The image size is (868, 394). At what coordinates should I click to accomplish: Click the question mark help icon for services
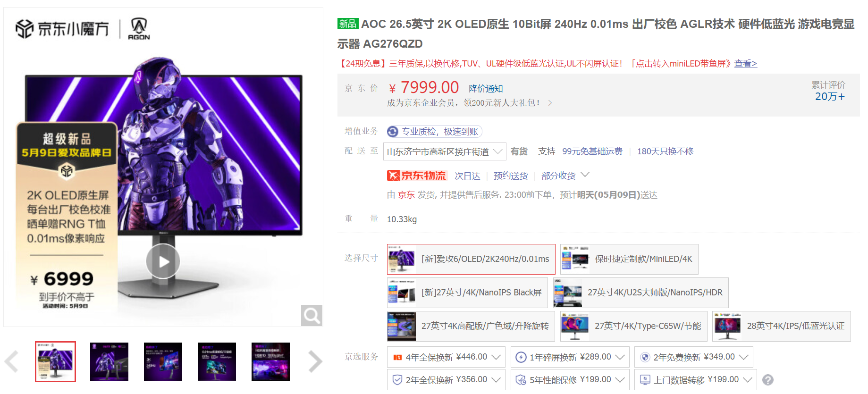click(x=768, y=380)
